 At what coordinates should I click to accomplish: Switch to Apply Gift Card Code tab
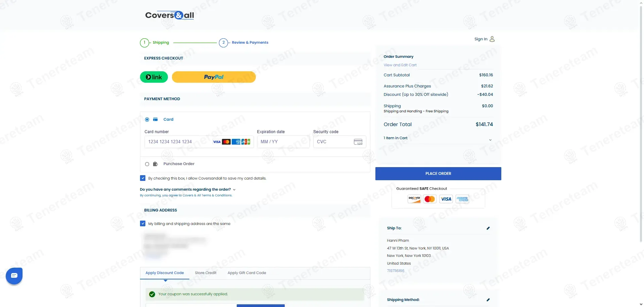(247, 273)
